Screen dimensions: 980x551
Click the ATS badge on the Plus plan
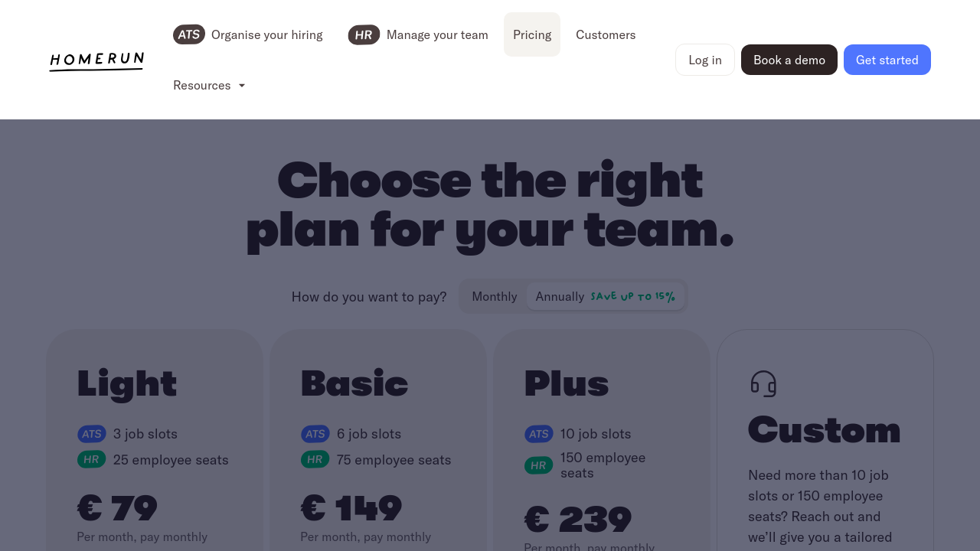click(x=538, y=434)
